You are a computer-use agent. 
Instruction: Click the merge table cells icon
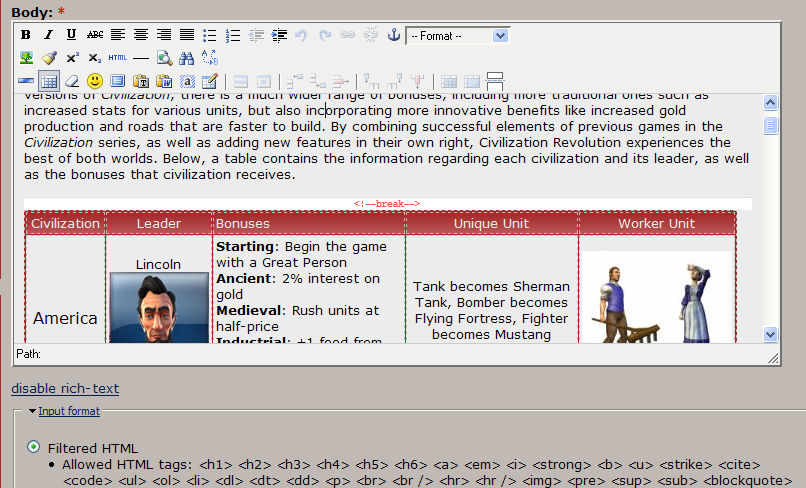point(471,81)
